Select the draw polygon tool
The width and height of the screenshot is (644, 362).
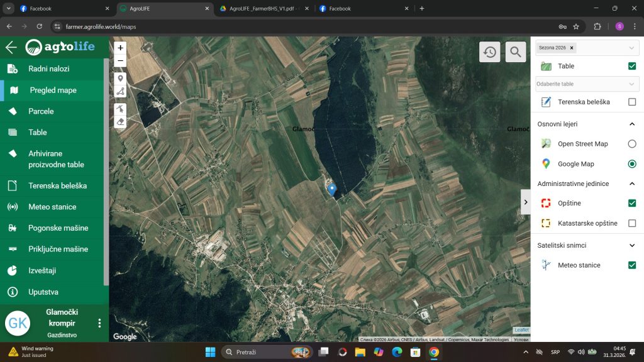click(120, 92)
